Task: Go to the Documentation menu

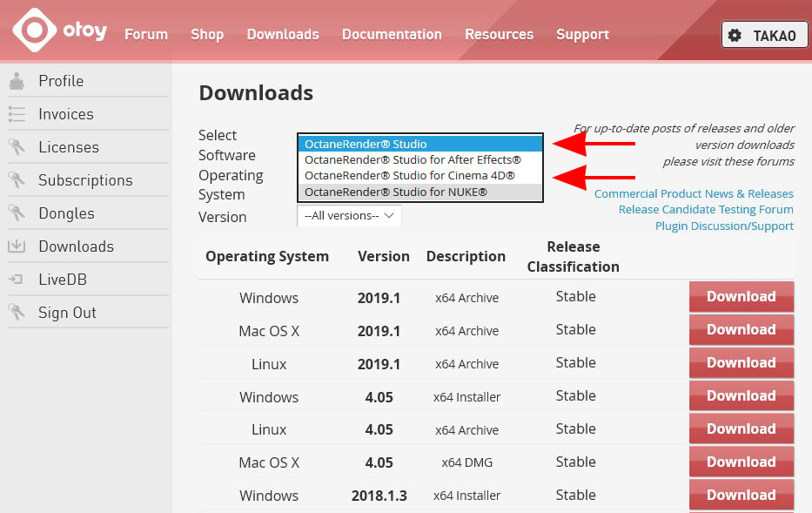Action: pos(392,34)
